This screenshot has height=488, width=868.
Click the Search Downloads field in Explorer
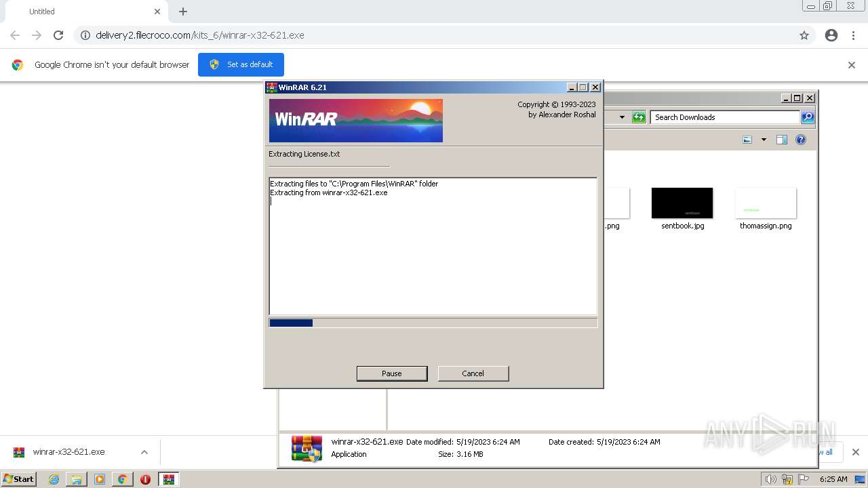point(725,117)
